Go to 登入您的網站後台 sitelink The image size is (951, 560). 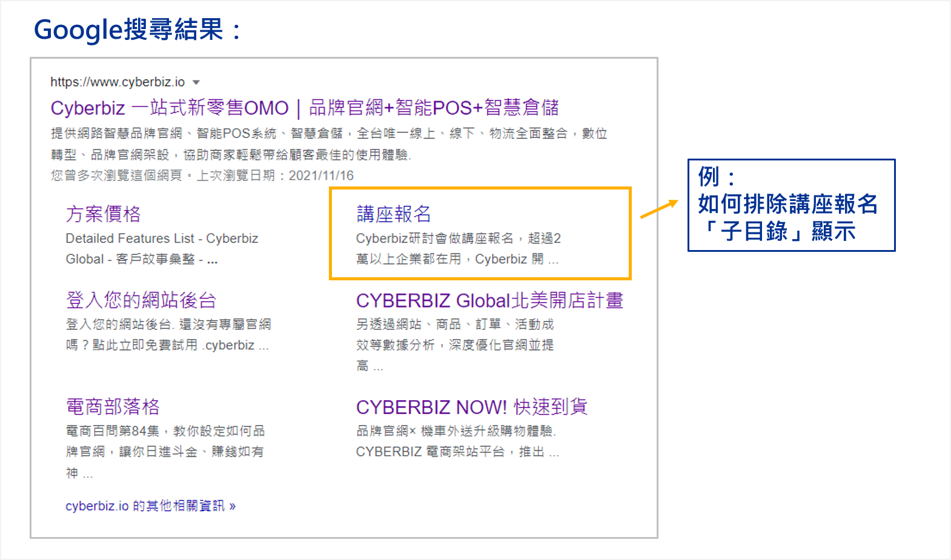click(141, 300)
